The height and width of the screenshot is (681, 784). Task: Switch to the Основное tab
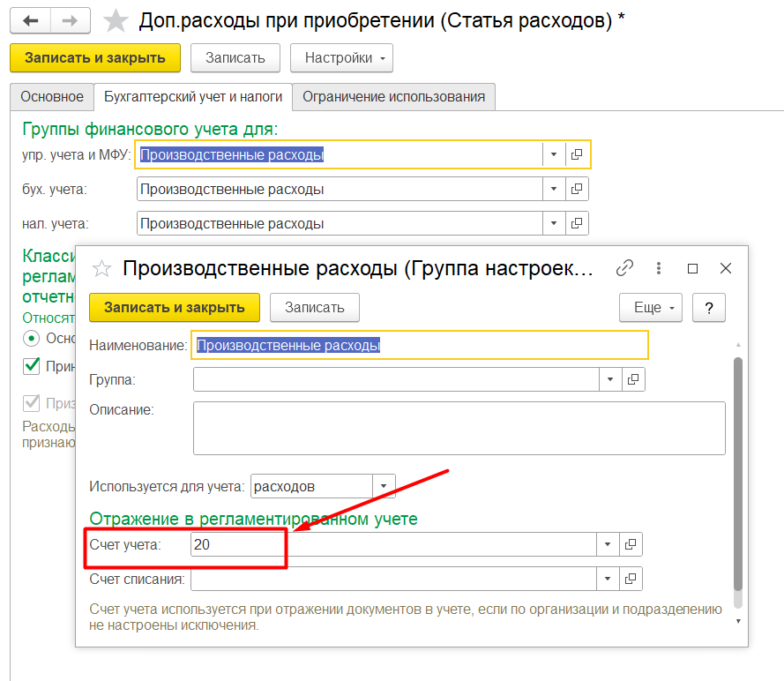[x=52, y=97]
